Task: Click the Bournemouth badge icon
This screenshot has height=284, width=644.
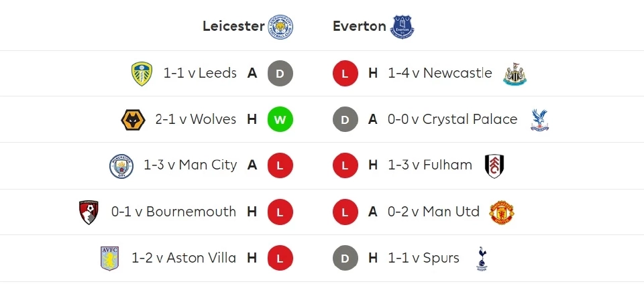Action: pyautogui.click(x=89, y=212)
